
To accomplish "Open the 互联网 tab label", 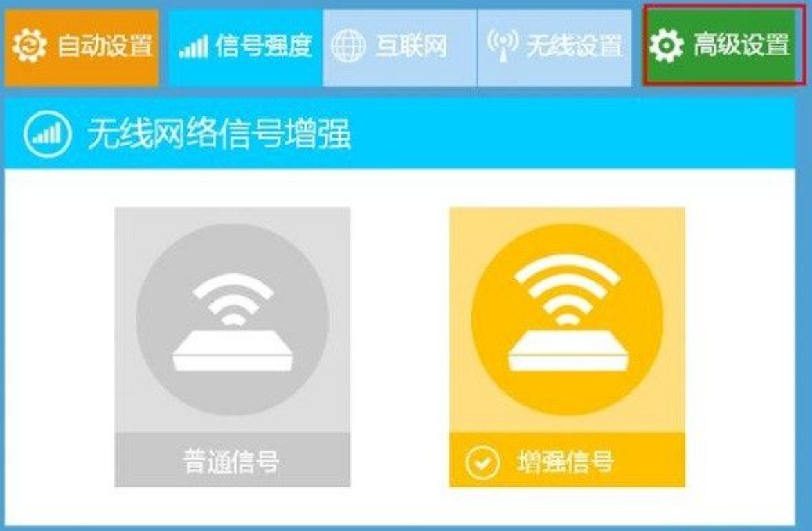I will 411,46.
